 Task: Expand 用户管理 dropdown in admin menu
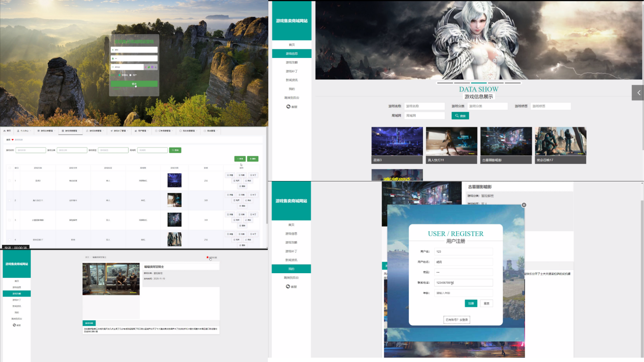(x=141, y=131)
